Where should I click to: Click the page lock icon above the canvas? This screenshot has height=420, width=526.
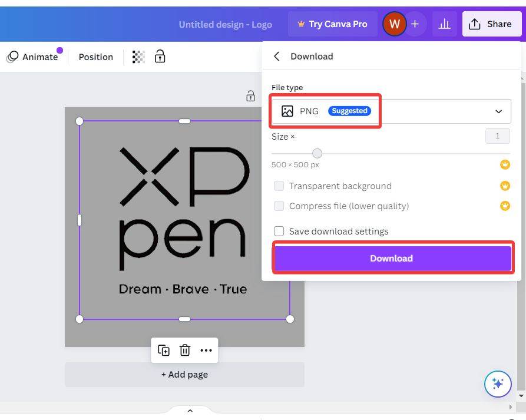point(250,96)
